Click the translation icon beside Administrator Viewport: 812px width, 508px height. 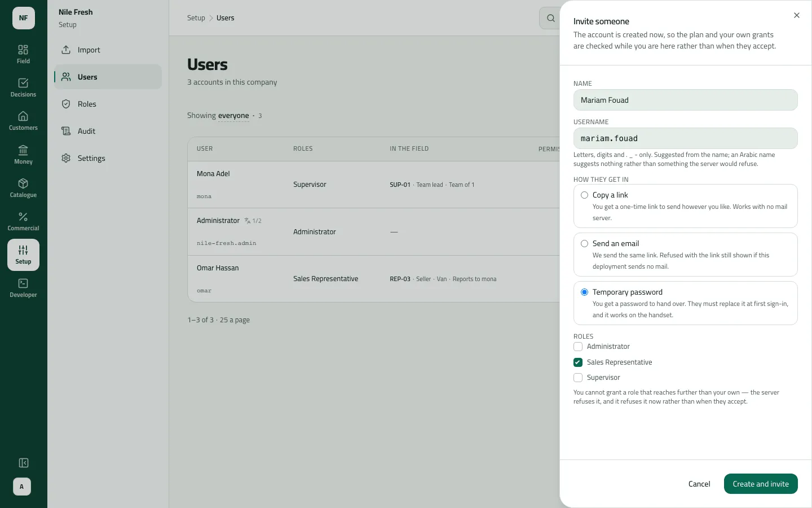point(248,221)
